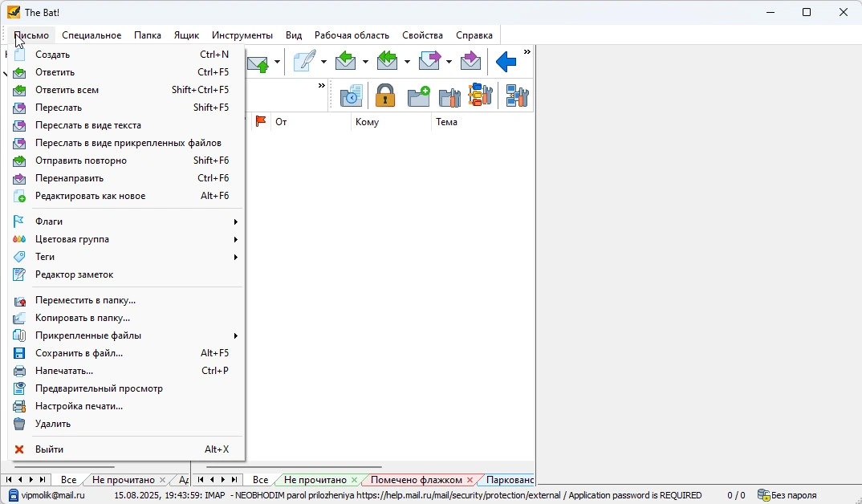Select Напечатать... in the menu
This screenshot has width=862, height=504.
[x=127, y=371]
